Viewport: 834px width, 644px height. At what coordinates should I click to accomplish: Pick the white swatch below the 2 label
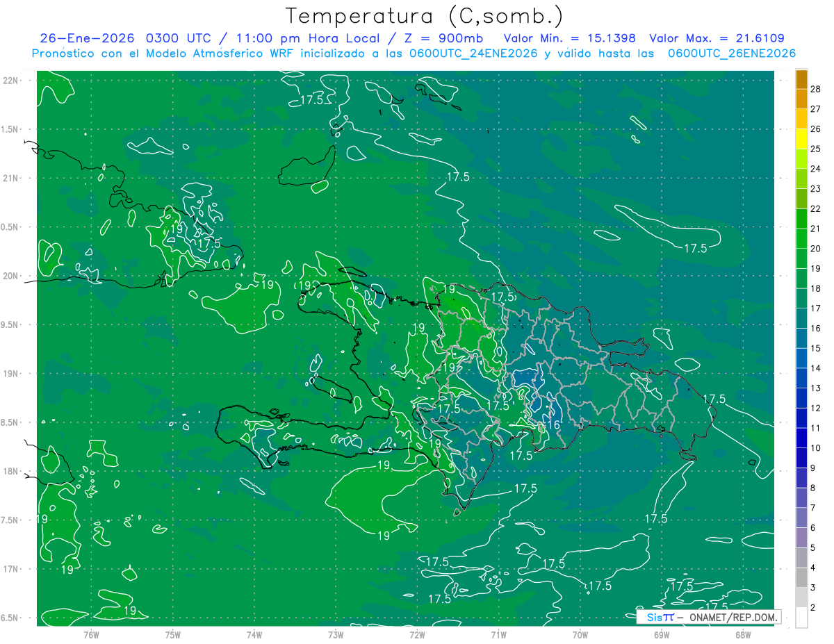801,618
